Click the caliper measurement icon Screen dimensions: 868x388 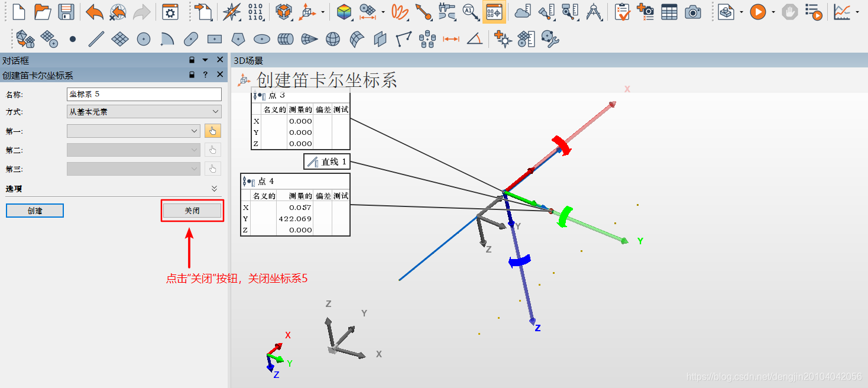coord(446,11)
